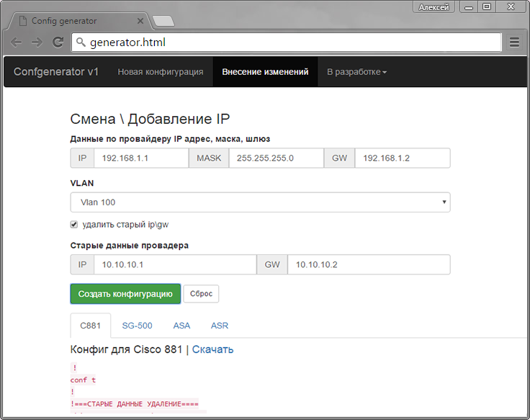Screen dimensions: 530x420
Task: Maximize the browser window
Action: (x=486, y=7)
